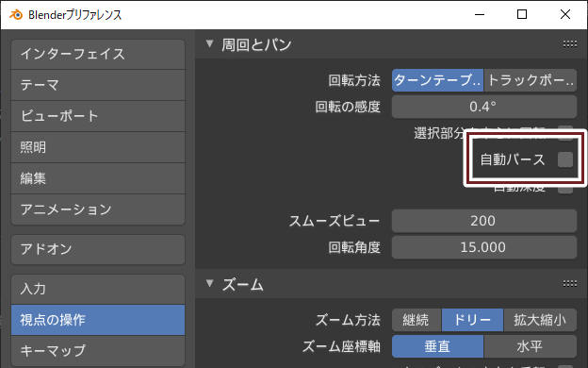588x368 pixels.
Task: Open the インターフェイス preferences tab
Action: coord(98,54)
